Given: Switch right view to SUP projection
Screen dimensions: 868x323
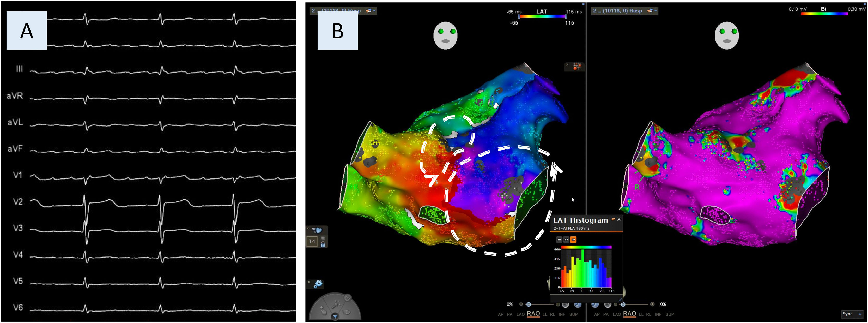Looking at the screenshot, I should [670, 314].
